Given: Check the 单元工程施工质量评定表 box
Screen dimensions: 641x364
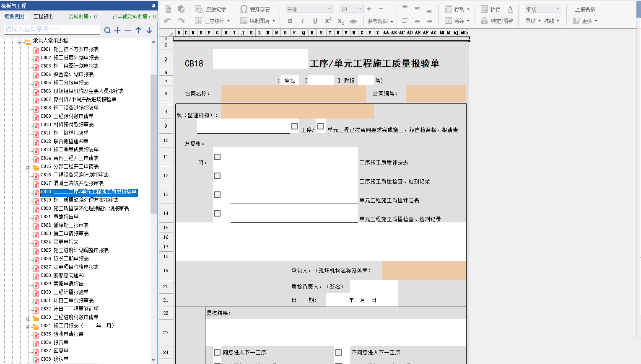Looking at the screenshot, I should pyautogui.click(x=217, y=195).
